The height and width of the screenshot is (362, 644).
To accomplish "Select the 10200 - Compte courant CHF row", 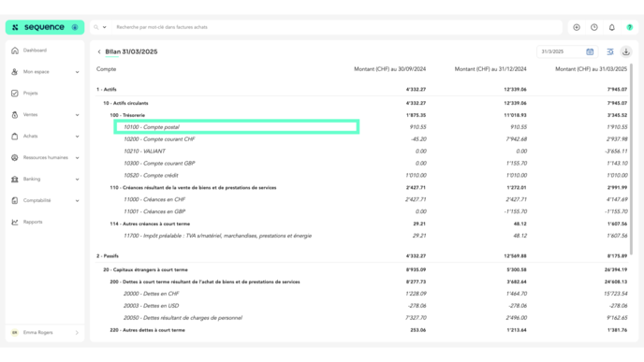I will (x=362, y=139).
